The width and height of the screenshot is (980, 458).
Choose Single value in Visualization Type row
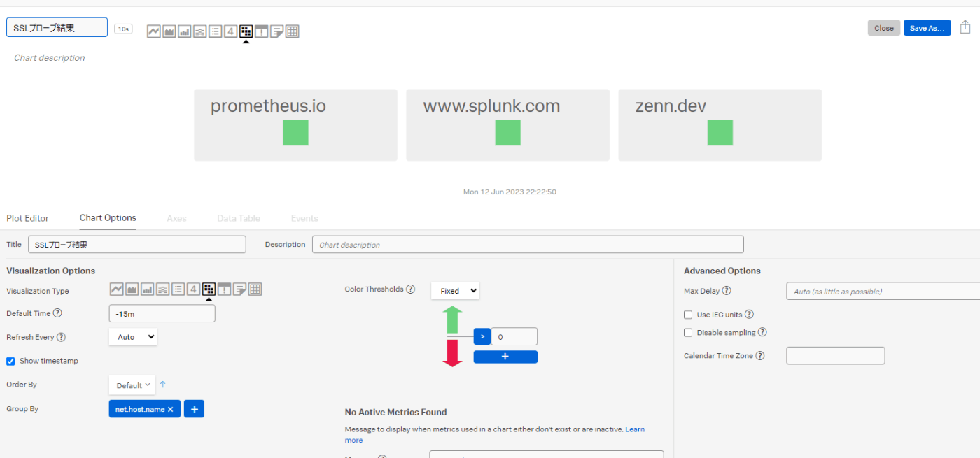coord(193,289)
